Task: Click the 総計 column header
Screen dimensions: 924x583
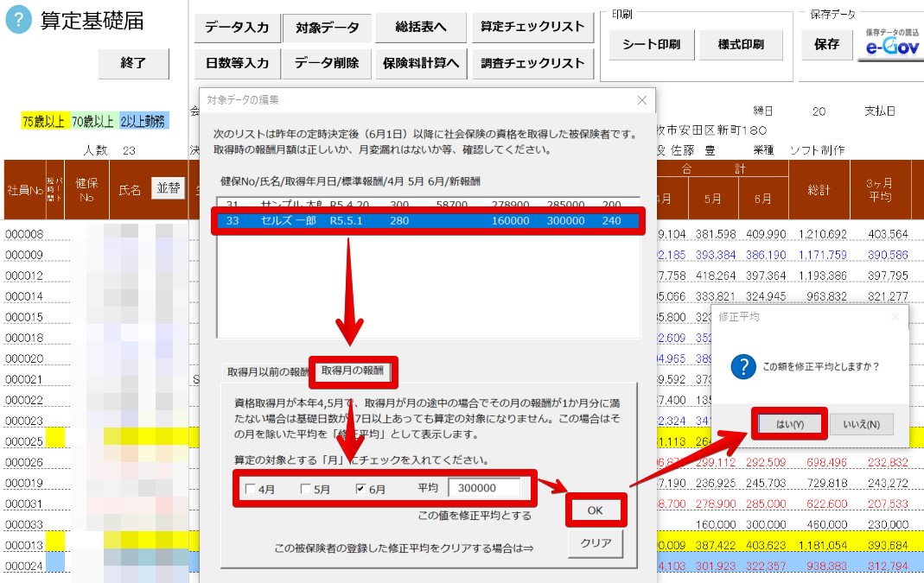Action: [819, 190]
